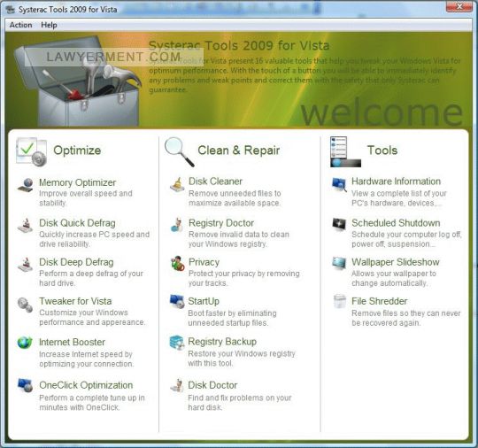Open Disk Quick Defrag tool
Viewport: 478px width, 448px height.
point(77,223)
